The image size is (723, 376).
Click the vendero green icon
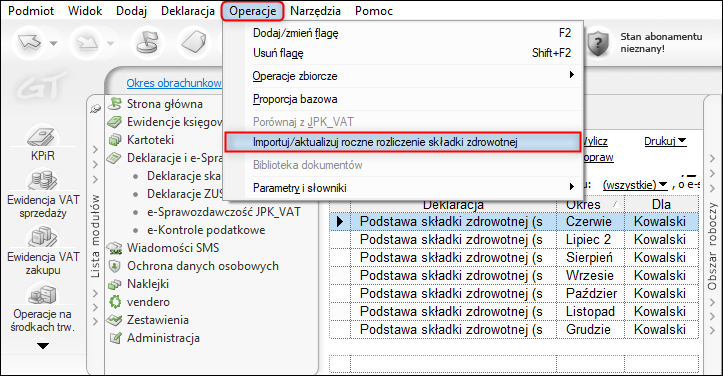114,302
